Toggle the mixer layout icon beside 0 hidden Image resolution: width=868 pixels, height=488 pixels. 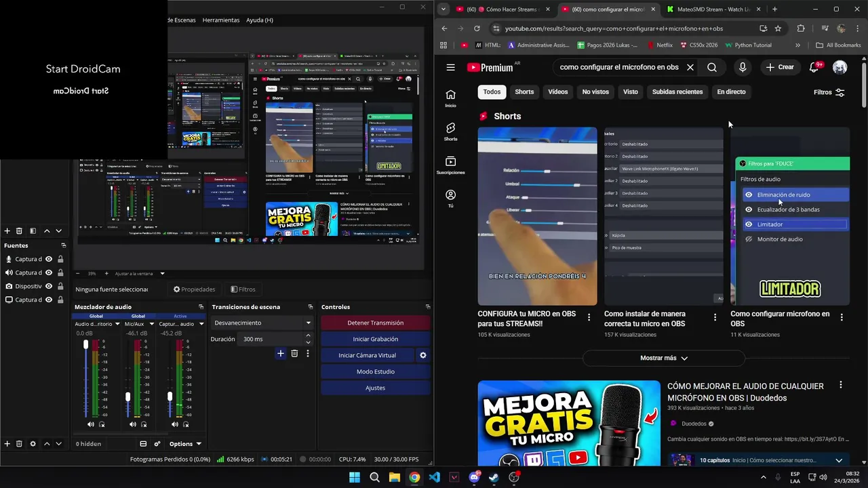(x=143, y=444)
